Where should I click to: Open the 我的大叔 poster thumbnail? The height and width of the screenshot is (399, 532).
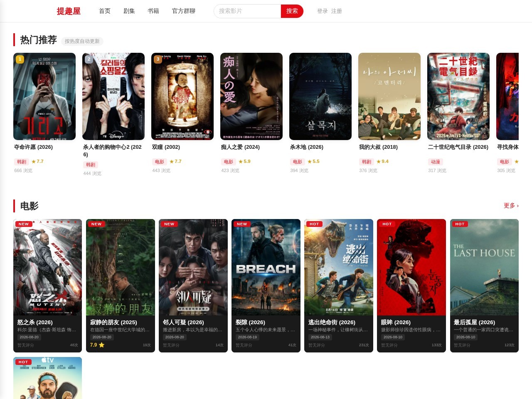[x=389, y=96]
